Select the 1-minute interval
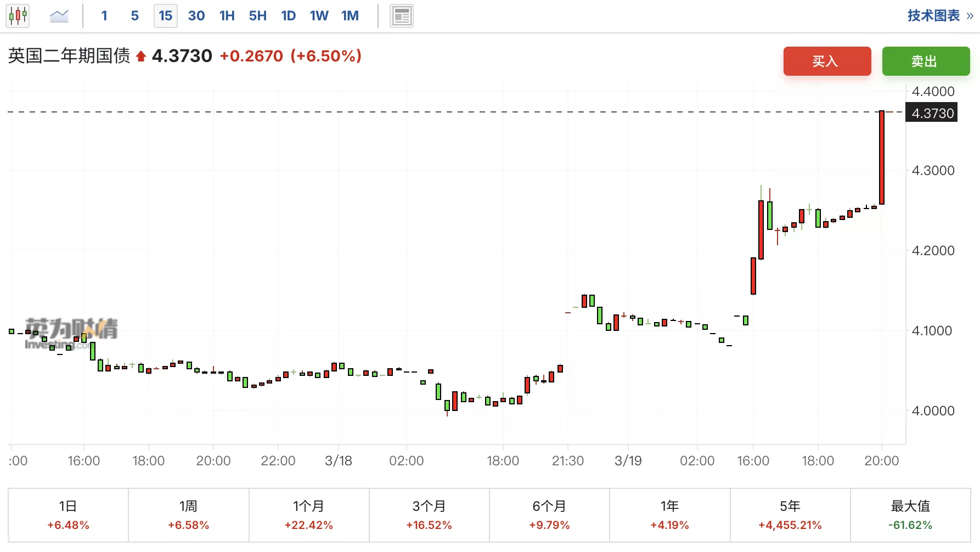This screenshot has height=552, width=980. [104, 16]
